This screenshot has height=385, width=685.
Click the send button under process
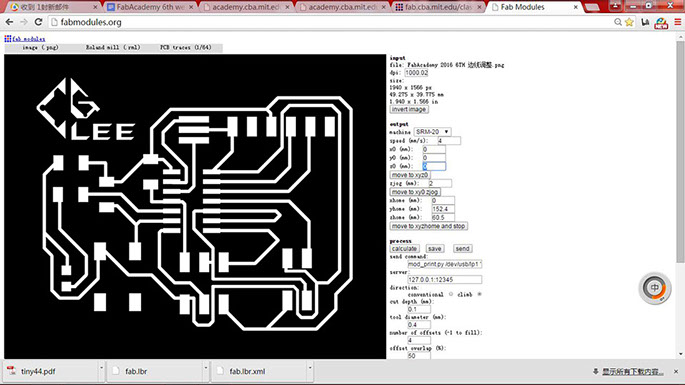pos(462,248)
